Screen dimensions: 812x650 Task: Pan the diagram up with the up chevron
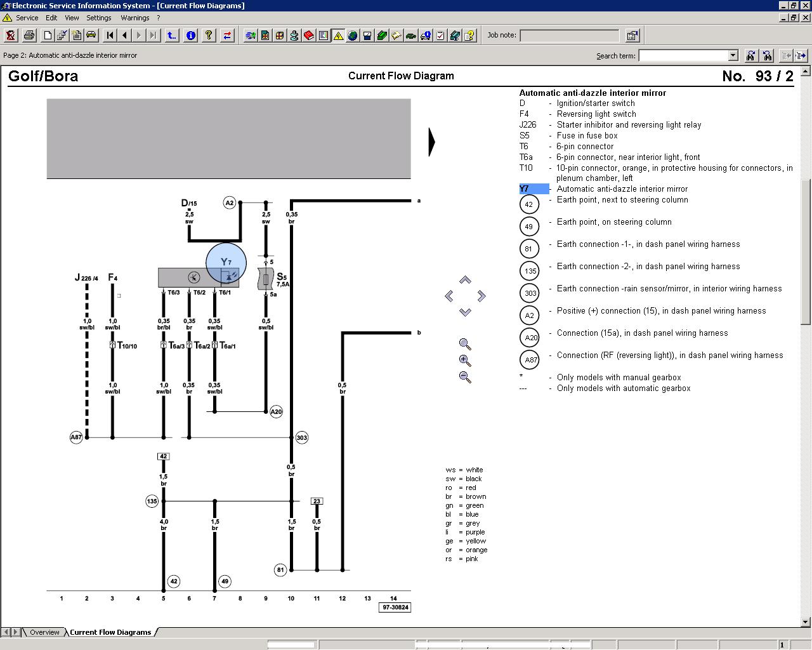(465, 280)
